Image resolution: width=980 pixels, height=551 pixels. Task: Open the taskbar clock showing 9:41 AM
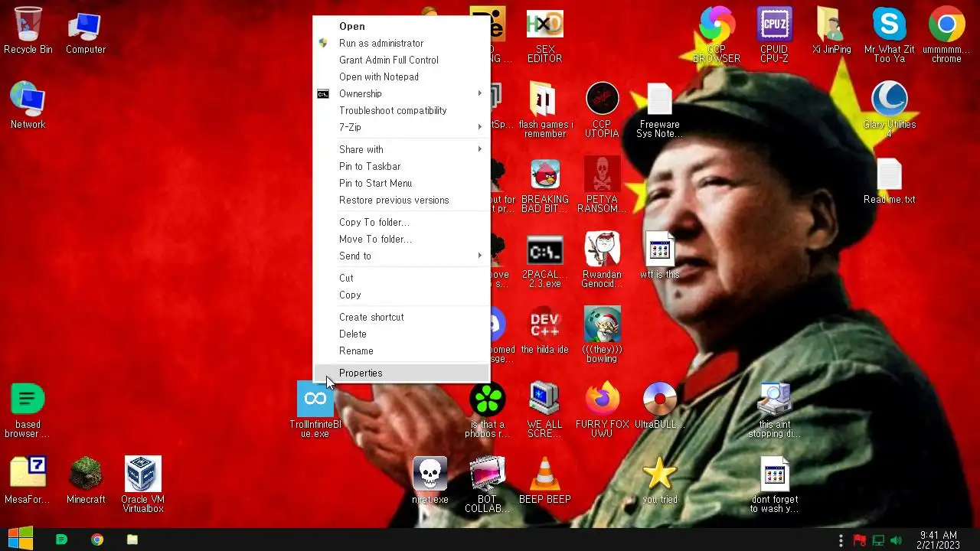point(938,540)
